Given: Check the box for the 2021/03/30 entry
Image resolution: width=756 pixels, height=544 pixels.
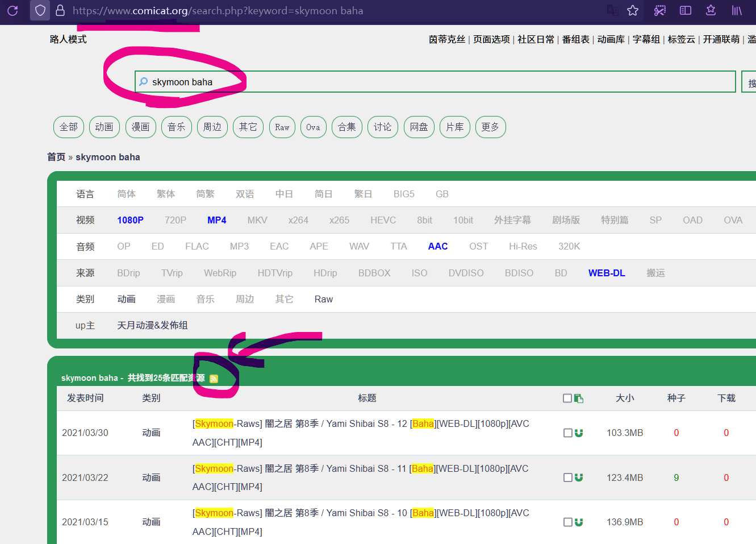Looking at the screenshot, I should [567, 433].
